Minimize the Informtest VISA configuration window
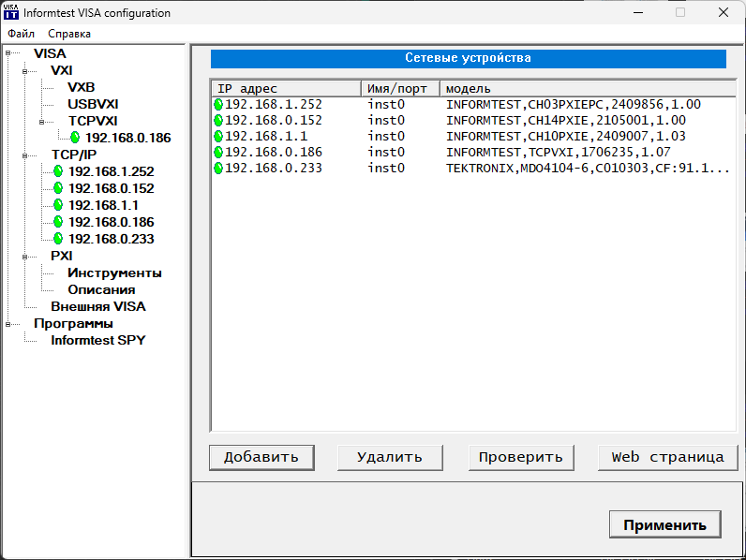 coord(638,12)
